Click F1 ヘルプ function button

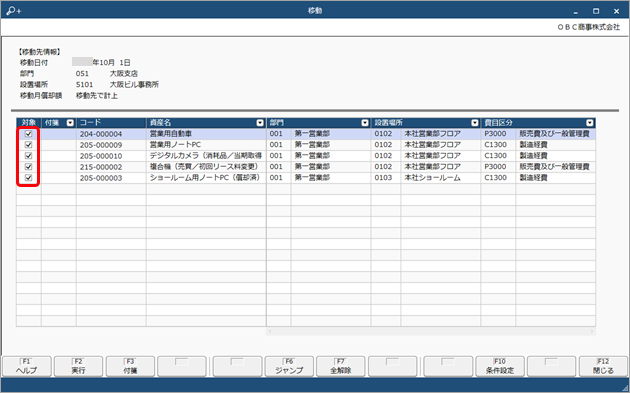pyautogui.click(x=27, y=366)
